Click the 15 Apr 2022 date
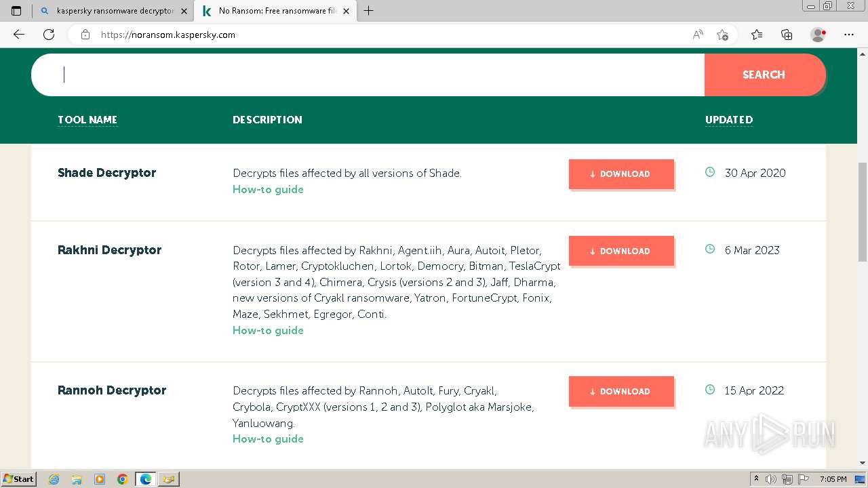Screen dimensions: 868x488 (x=754, y=390)
